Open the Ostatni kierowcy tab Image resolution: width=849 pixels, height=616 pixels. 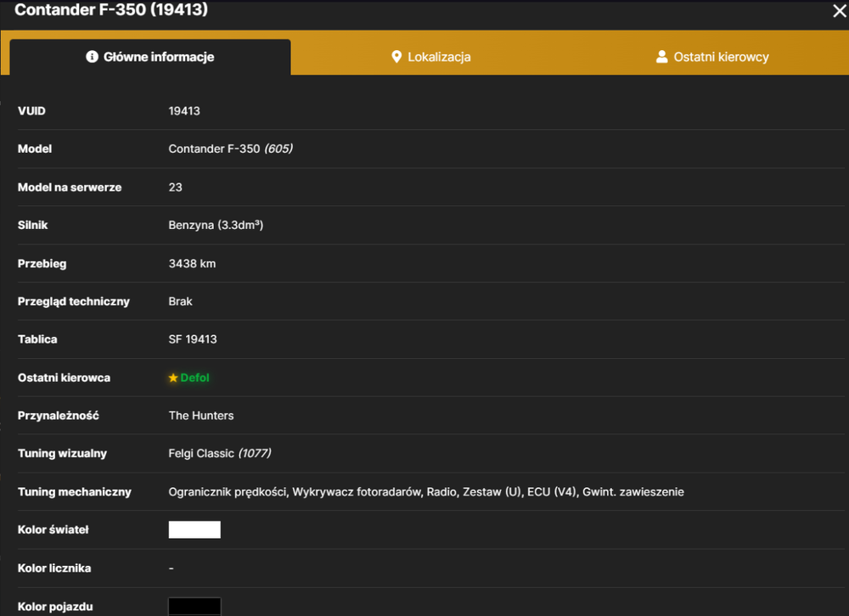[x=712, y=57]
